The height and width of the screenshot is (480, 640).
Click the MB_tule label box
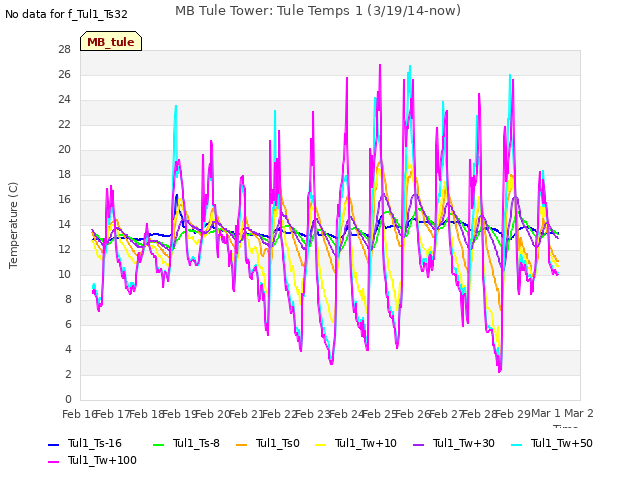111,41
